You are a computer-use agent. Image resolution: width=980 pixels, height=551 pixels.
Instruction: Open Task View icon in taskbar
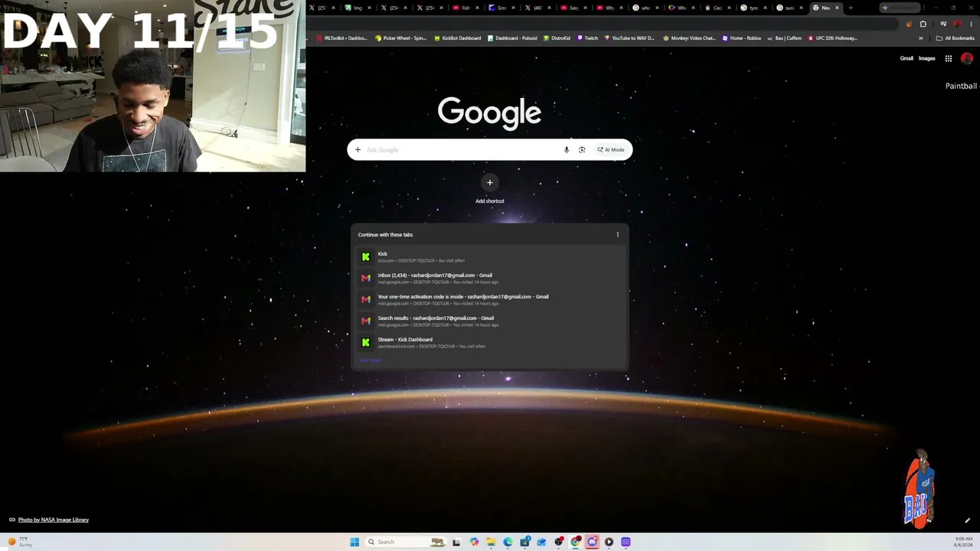456,542
